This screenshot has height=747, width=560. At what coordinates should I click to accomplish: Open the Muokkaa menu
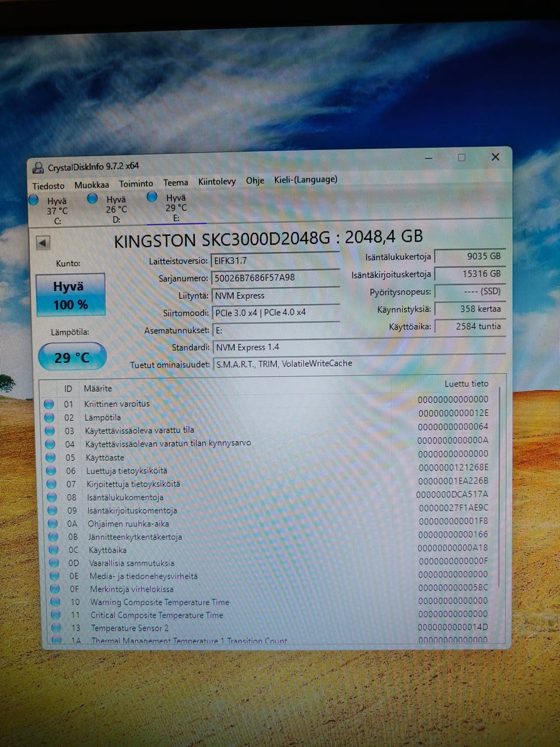tap(92, 185)
